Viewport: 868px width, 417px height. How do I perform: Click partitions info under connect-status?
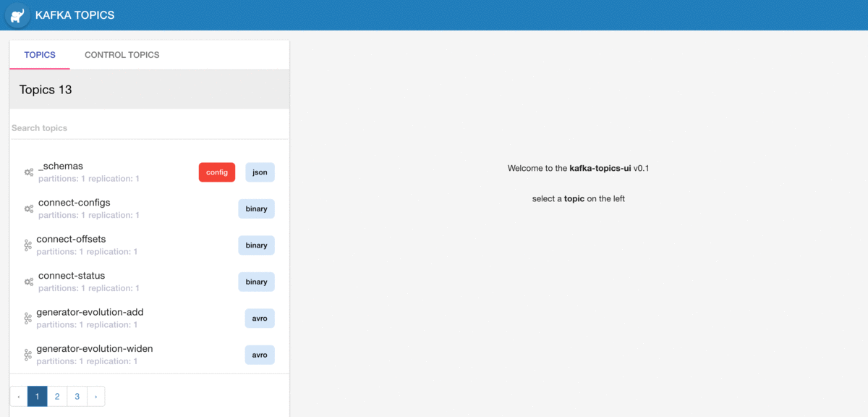pyautogui.click(x=89, y=288)
